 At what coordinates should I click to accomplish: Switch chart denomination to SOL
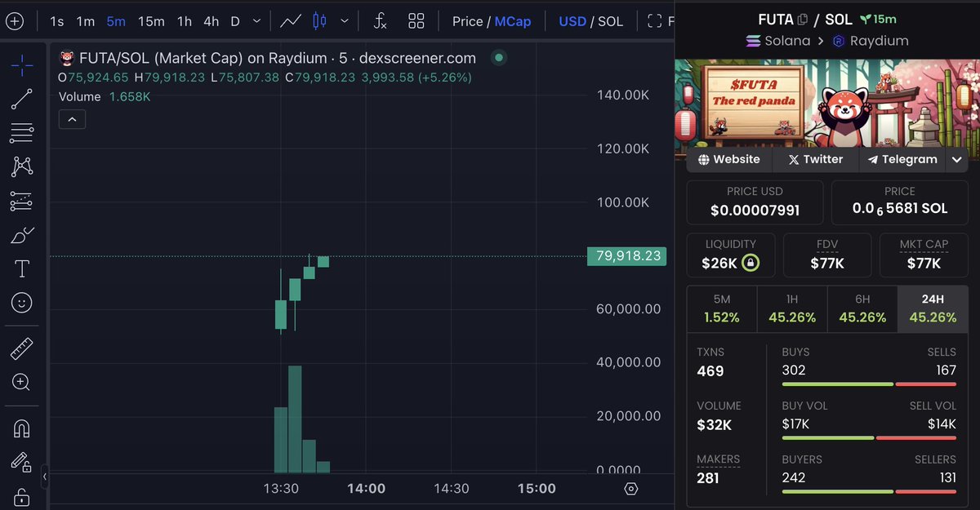[611, 21]
